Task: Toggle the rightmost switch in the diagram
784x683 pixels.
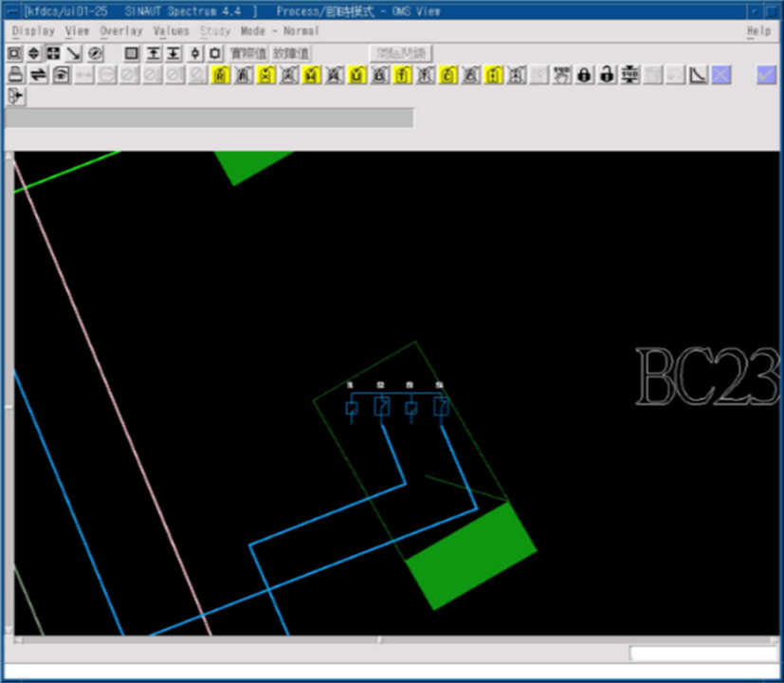Action: pyautogui.click(x=441, y=407)
